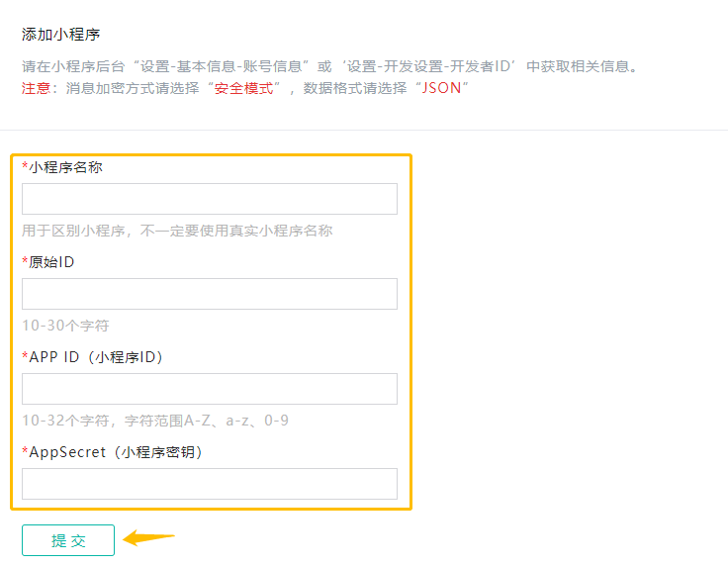The height and width of the screenshot is (566, 728).
Task: Click the 添加小程序 heading
Action: click(61, 35)
